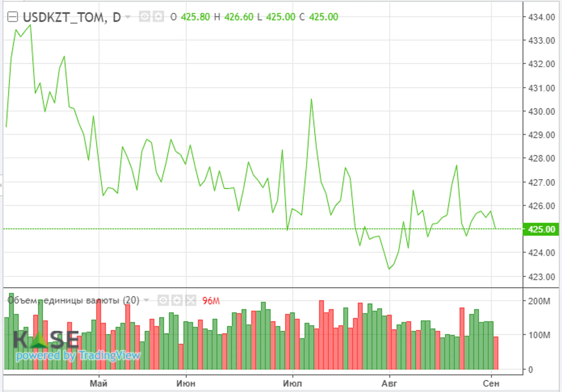Image resolution: width=562 pixels, height=392 pixels.
Task: Select the green 425.00 price label
Action: click(x=541, y=229)
